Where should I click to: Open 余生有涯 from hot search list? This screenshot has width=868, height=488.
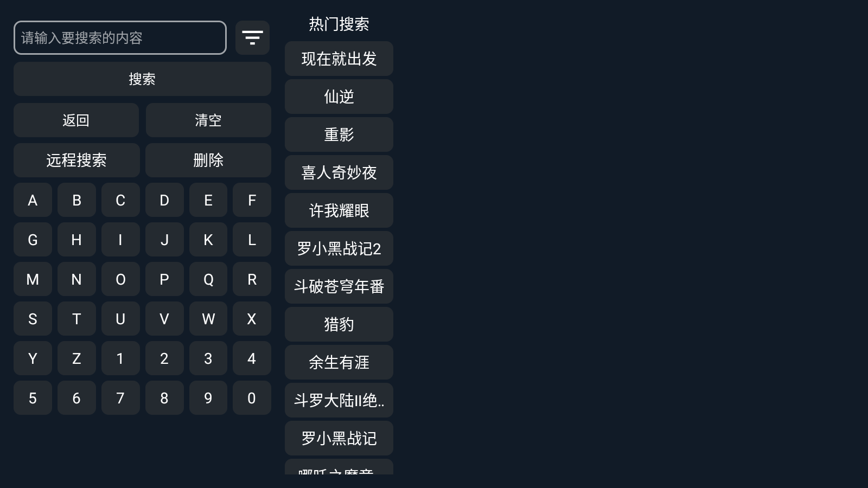point(339,363)
